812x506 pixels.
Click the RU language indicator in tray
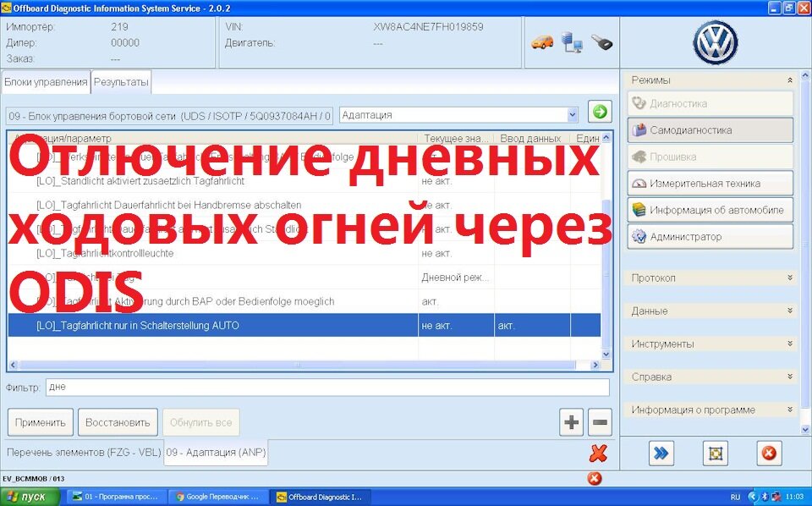(x=735, y=497)
